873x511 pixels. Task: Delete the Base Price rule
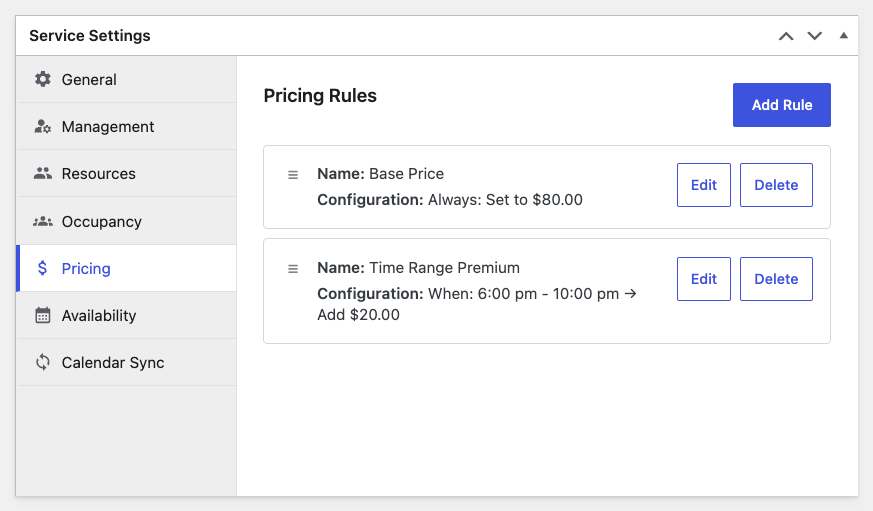point(776,185)
